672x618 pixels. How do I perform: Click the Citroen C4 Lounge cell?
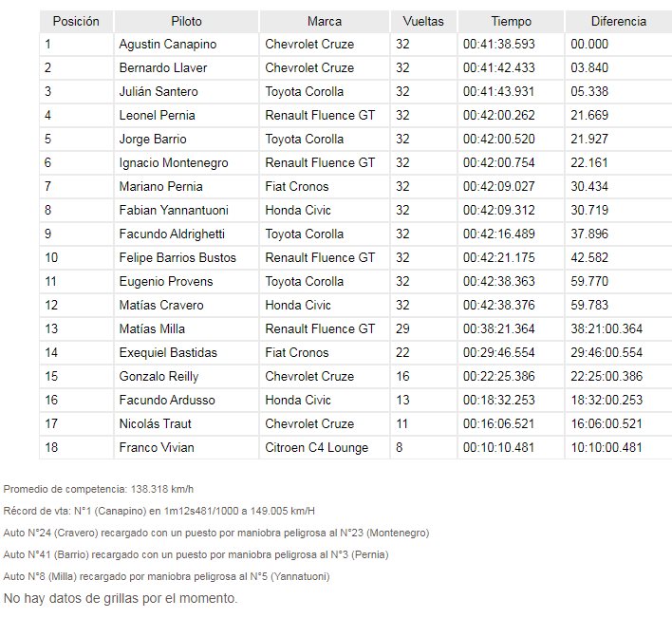[316, 448]
